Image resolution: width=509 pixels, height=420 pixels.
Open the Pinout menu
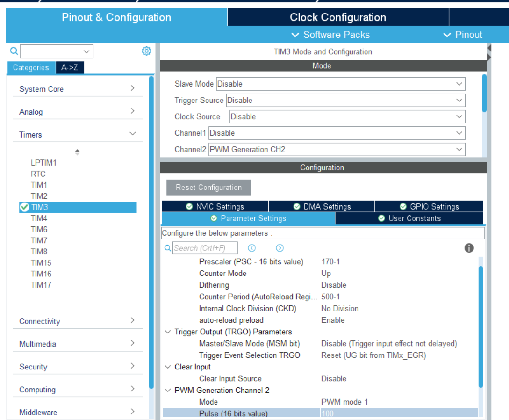pos(463,35)
